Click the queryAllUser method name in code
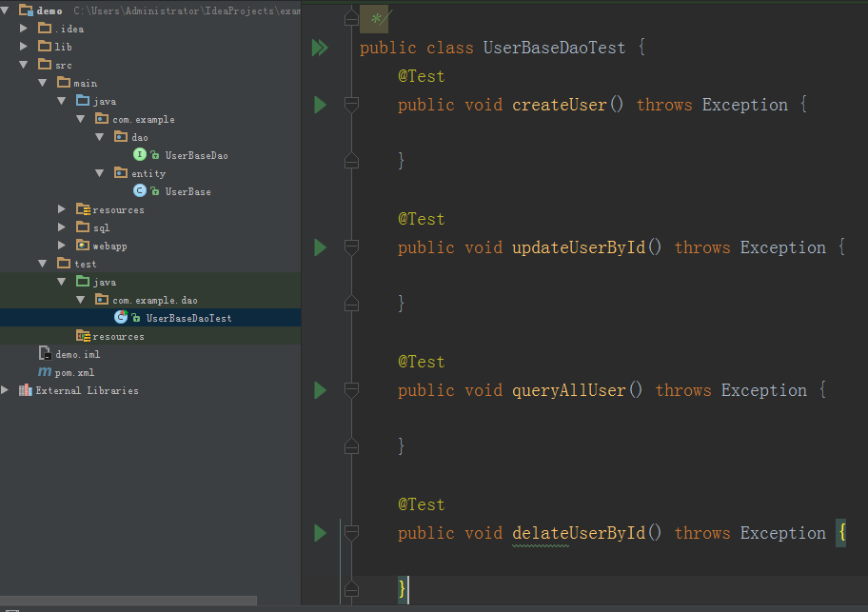This screenshot has height=612, width=868. pos(569,390)
